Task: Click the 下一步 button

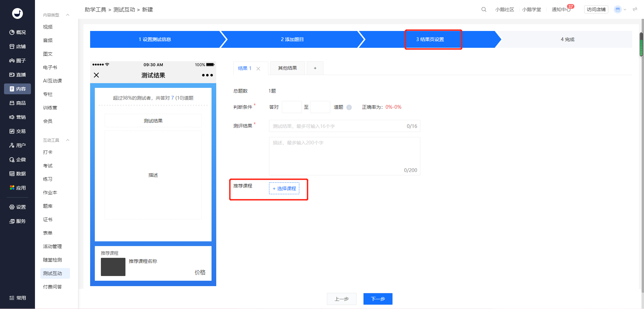Action: [378, 299]
